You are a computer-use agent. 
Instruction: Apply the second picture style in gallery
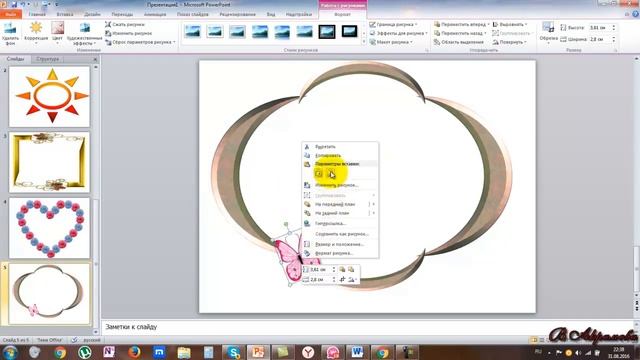click(x=215, y=31)
